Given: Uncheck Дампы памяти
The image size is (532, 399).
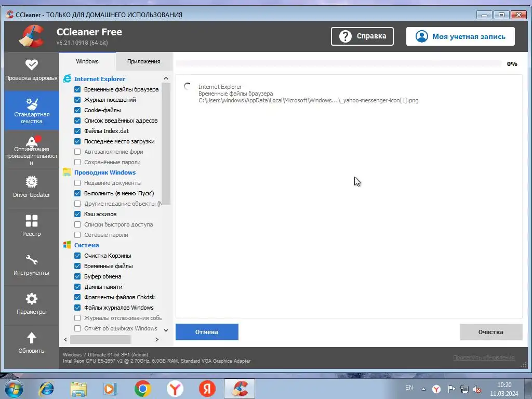Looking at the screenshot, I should 77,287.
